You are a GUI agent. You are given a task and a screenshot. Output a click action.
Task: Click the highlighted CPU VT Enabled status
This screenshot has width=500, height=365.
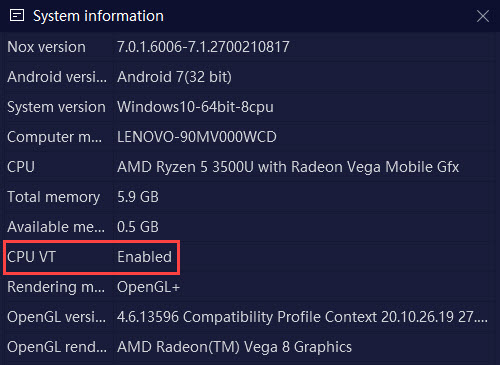(x=144, y=257)
